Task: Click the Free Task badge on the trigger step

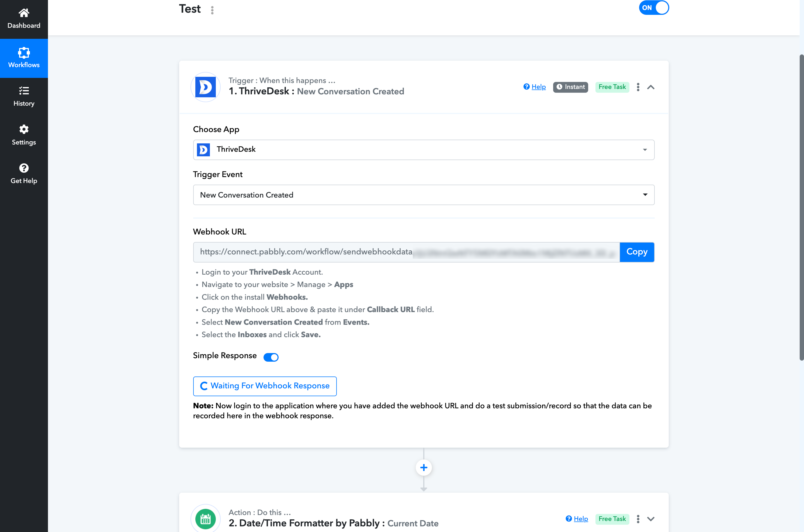Action: point(612,87)
